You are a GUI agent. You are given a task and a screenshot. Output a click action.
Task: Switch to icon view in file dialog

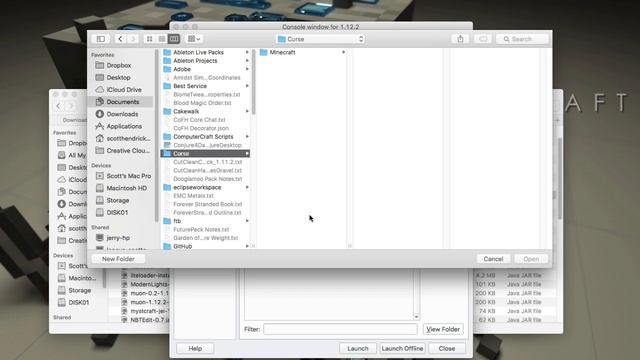(x=149, y=39)
